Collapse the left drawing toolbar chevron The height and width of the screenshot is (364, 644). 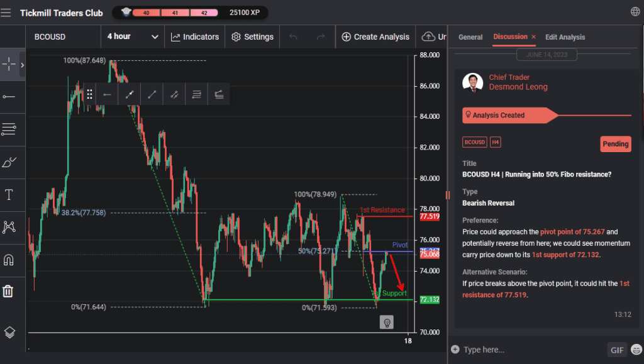21,64
